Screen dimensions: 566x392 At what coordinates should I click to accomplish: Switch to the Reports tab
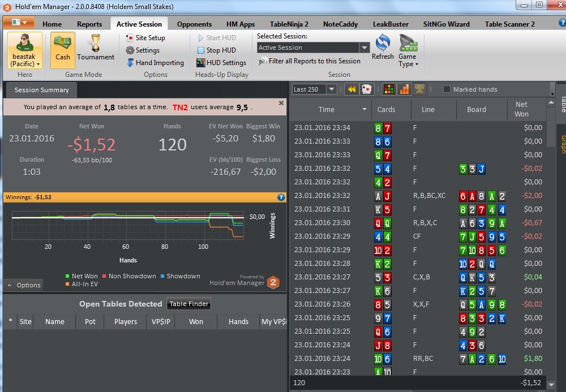[x=89, y=24]
